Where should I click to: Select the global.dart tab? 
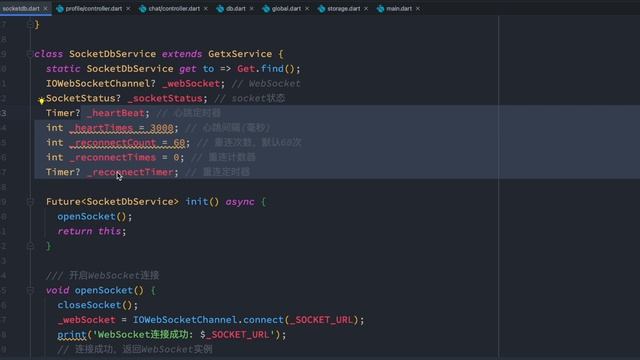pos(286,8)
